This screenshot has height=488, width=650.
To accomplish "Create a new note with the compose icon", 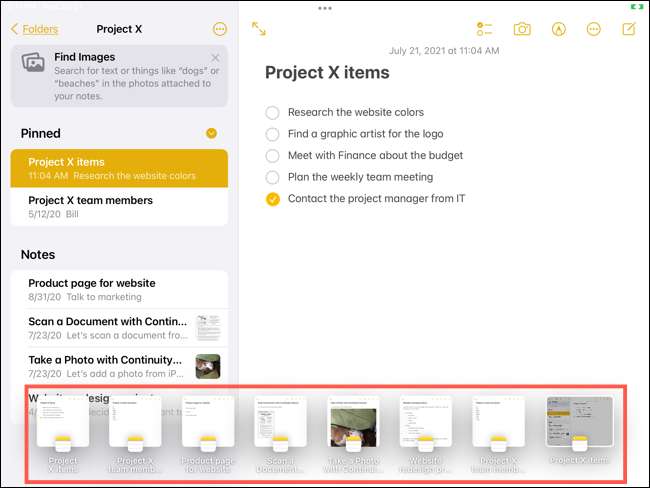I will 628,29.
